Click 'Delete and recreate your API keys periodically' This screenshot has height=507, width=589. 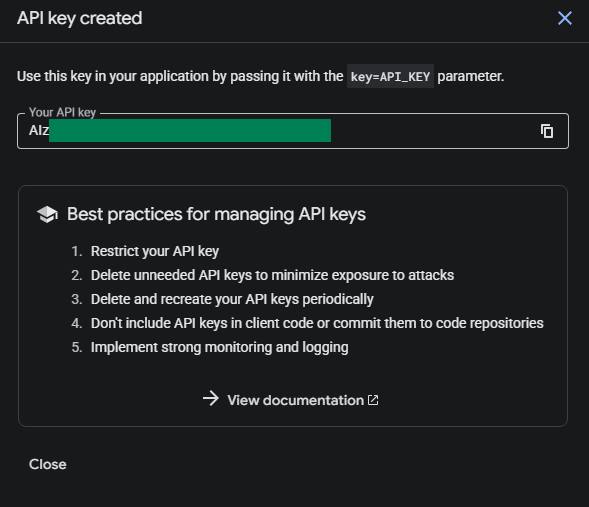[x=232, y=299]
